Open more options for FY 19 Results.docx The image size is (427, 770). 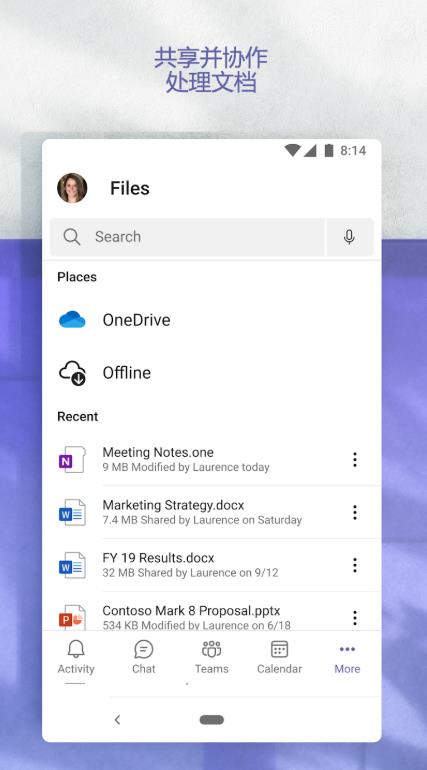click(x=355, y=565)
